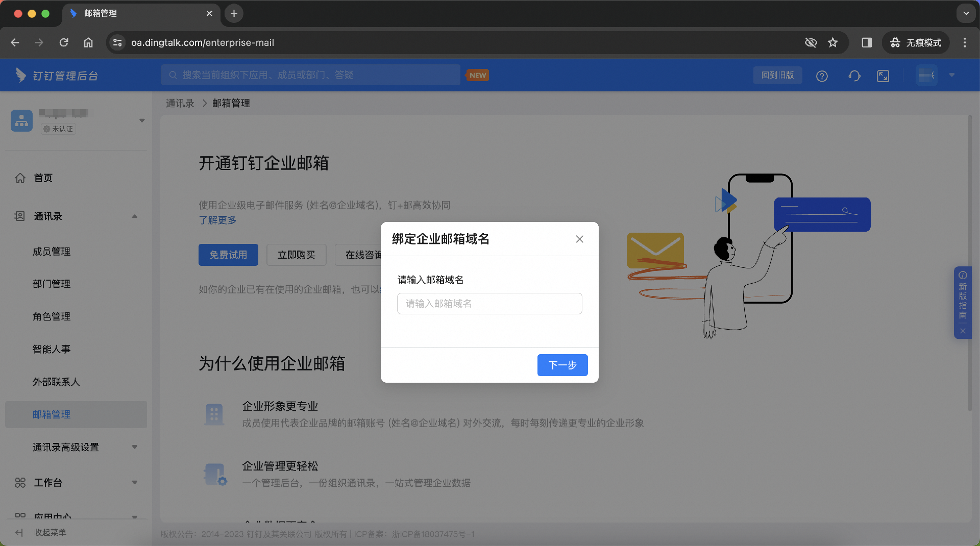Select 邮箱管理 in sidebar
This screenshot has height=546, width=980.
click(x=76, y=414)
